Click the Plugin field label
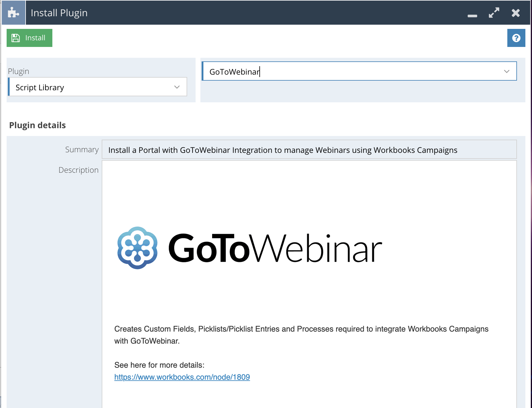This screenshot has width=532, height=408. click(18, 71)
